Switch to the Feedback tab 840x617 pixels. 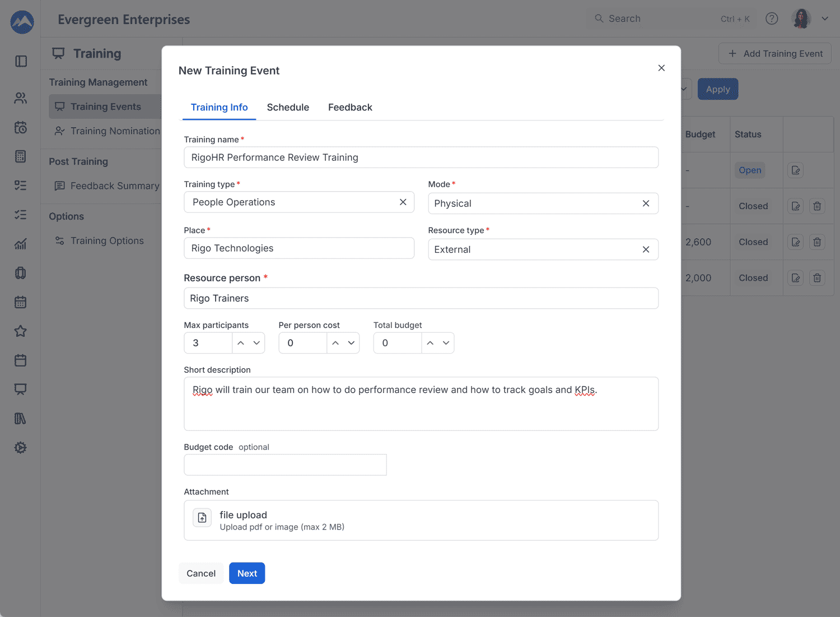pos(350,107)
